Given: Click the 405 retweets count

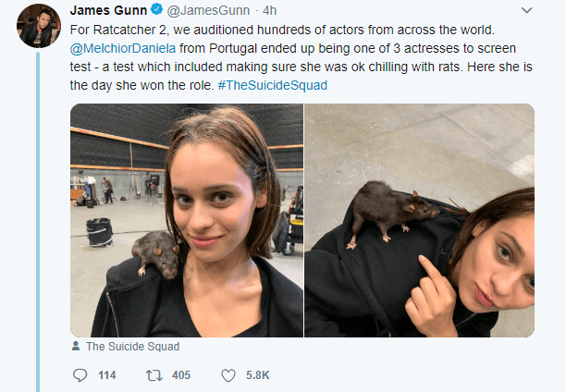Looking at the screenshot, I should 180,374.
